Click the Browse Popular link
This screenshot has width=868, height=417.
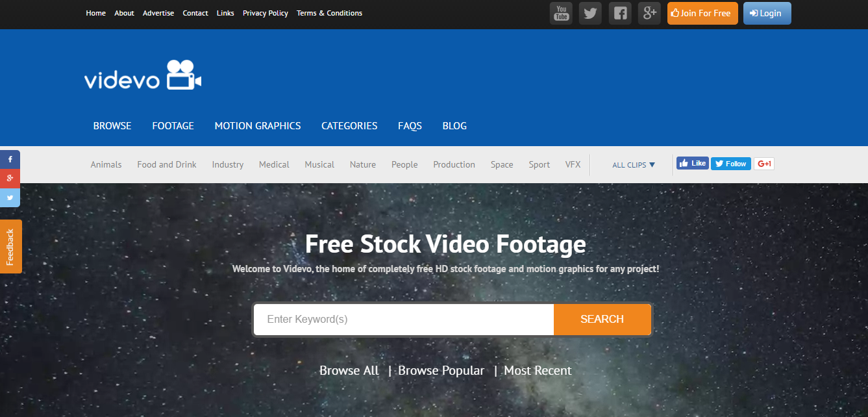point(441,371)
